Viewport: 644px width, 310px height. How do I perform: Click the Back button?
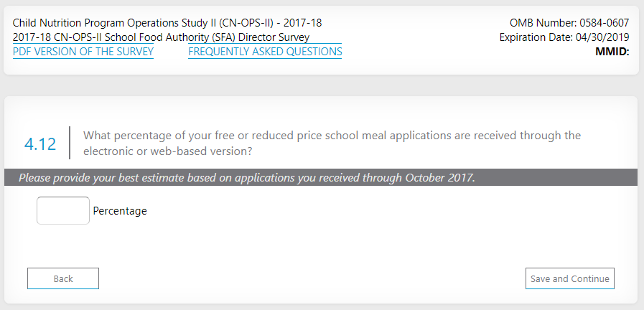[x=63, y=278]
